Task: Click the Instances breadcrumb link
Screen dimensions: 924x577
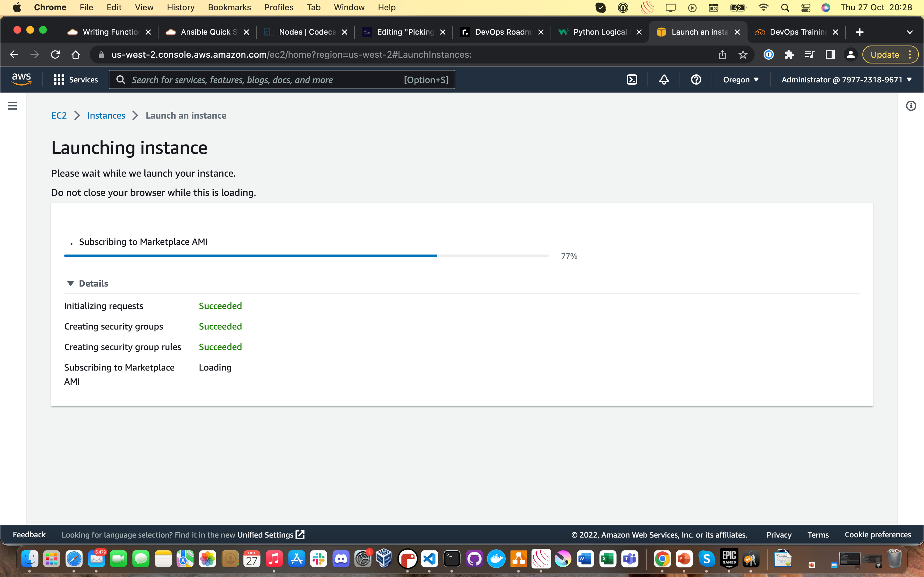Action: tap(106, 115)
